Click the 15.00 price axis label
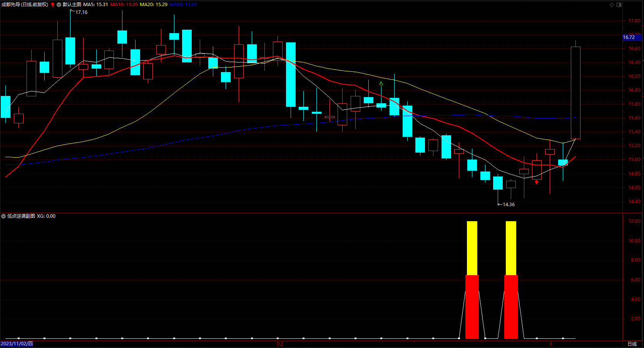 [x=634, y=160]
